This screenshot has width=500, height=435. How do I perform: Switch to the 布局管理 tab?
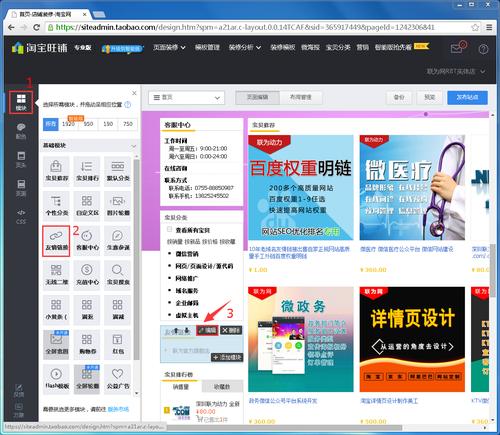301,97
